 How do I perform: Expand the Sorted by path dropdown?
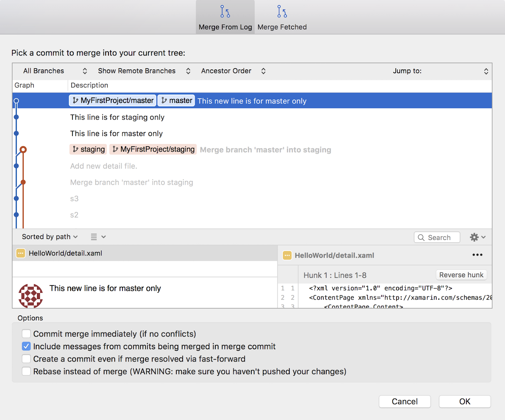click(x=49, y=237)
